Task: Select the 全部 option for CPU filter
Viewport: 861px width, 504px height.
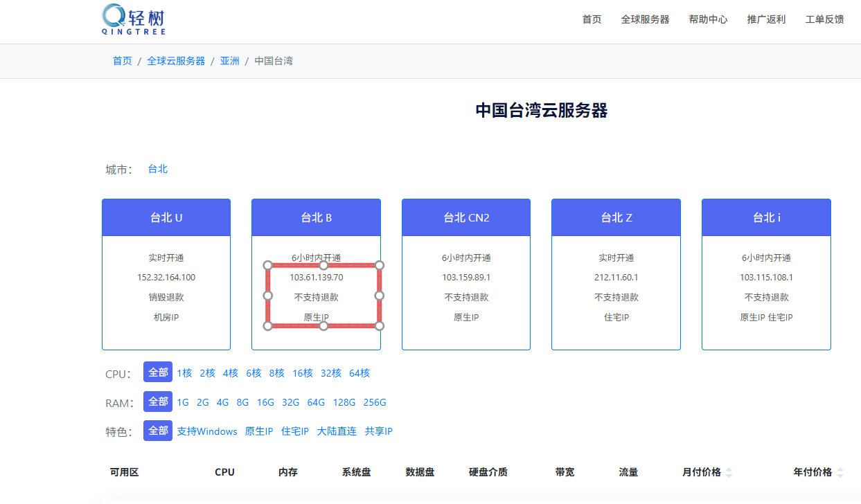Action: [x=158, y=372]
